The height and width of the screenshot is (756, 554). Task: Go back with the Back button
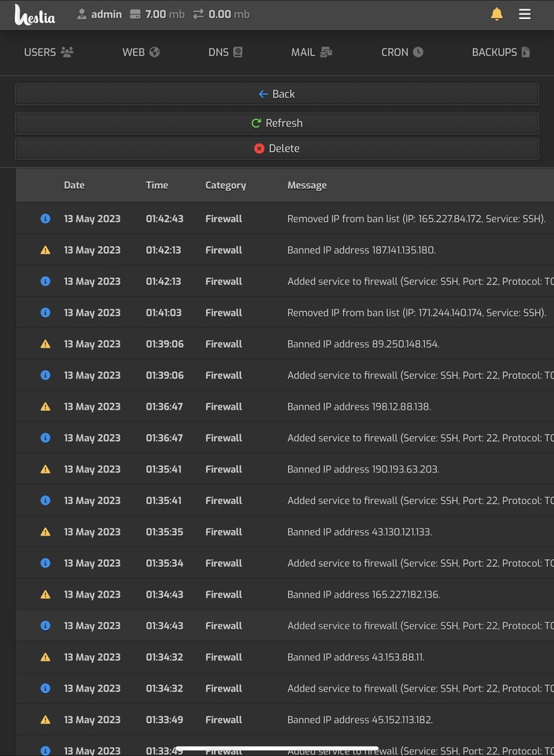(x=276, y=94)
